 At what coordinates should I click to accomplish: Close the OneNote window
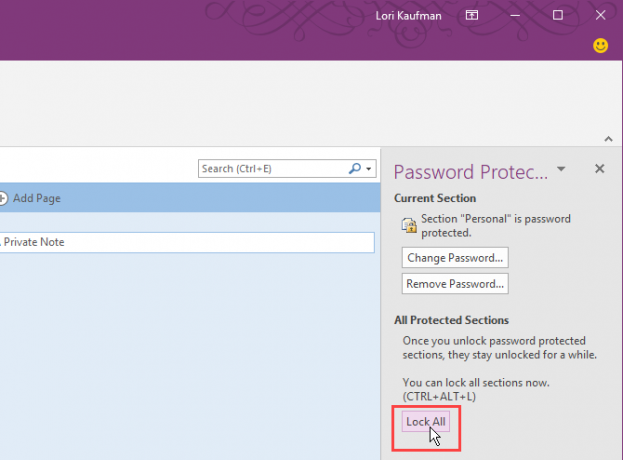(x=600, y=15)
